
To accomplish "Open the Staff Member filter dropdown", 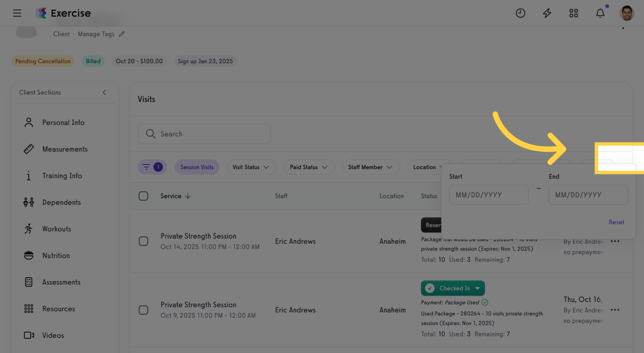I will (371, 167).
